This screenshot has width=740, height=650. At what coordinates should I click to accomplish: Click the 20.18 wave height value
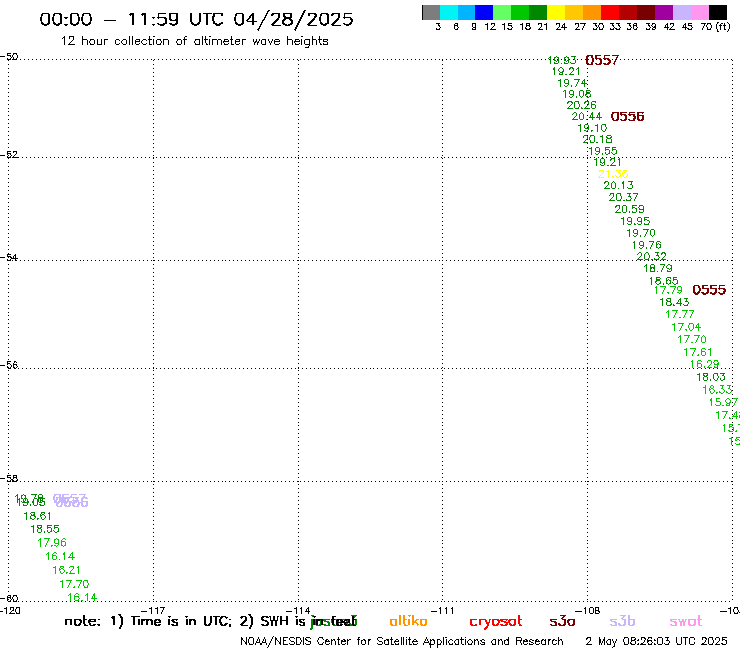pos(597,139)
